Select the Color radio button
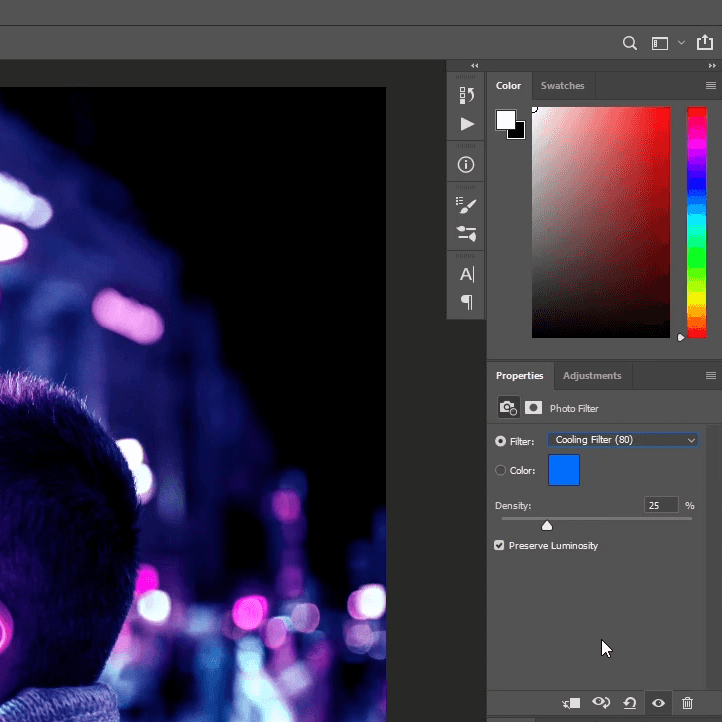The width and height of the screenshot is (722, 722). pos(500,470)
